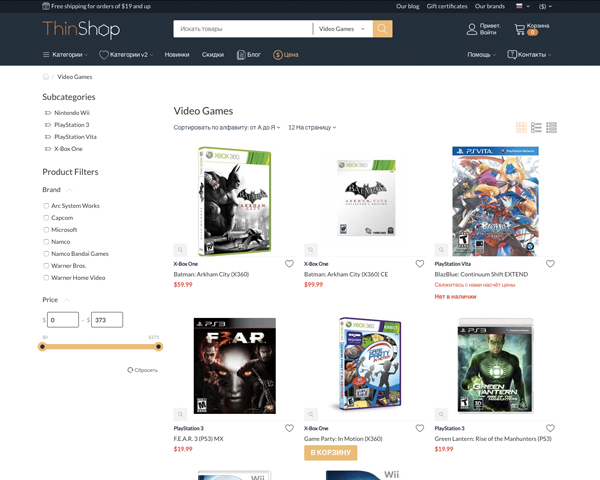600x480 pixels.
Task: Click the user account icon
Action: pos(472,29)
